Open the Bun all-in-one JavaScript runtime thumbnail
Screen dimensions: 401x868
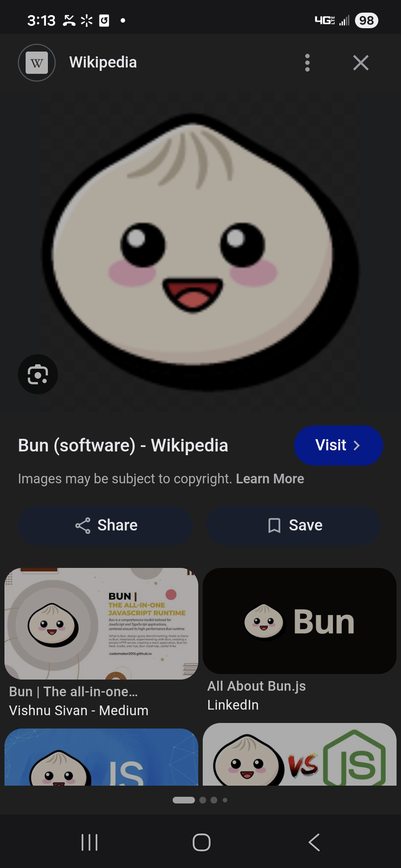tap(101, 624)
